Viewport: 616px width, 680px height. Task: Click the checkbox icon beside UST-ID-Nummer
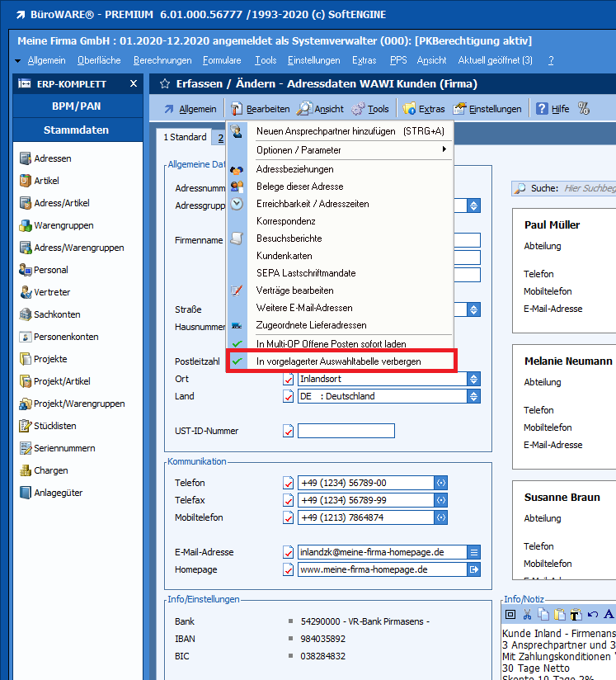click(x=289, y=431)
